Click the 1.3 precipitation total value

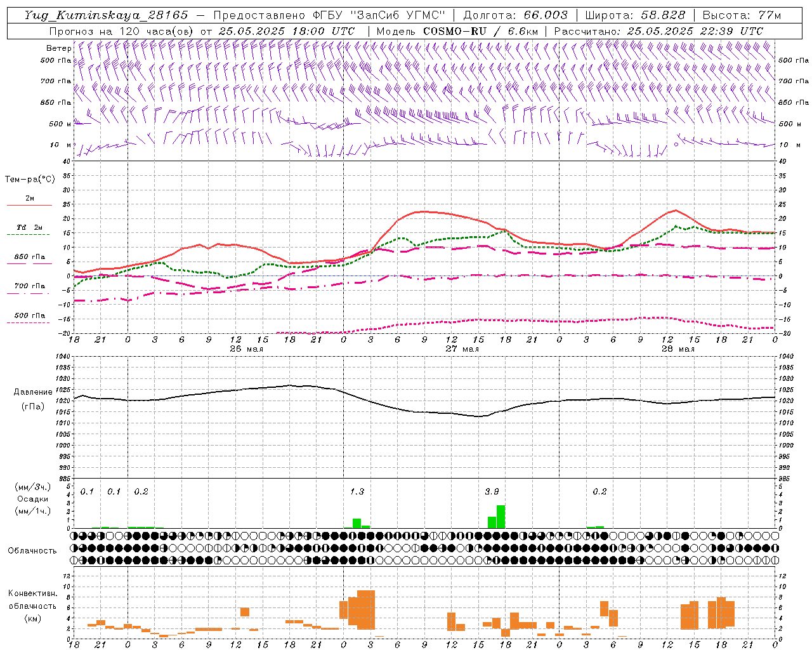357,492
